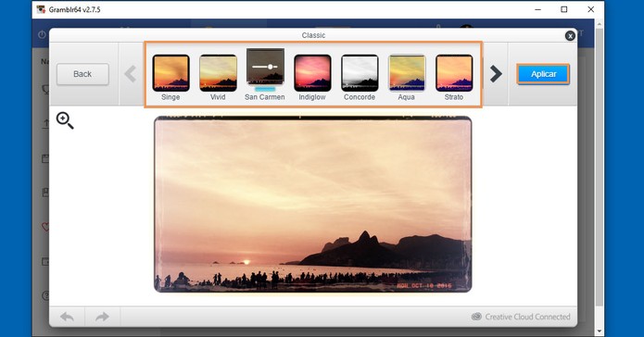Click the sunset preview image
The height and width of the screenshot is (337, 644).
pos(313,205)
